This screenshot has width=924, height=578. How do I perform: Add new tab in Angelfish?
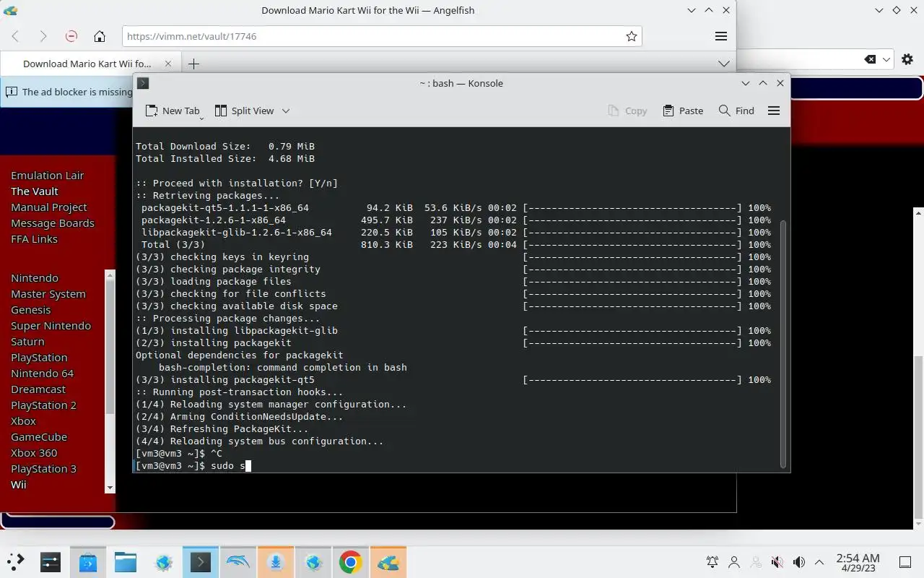[193, 64]
